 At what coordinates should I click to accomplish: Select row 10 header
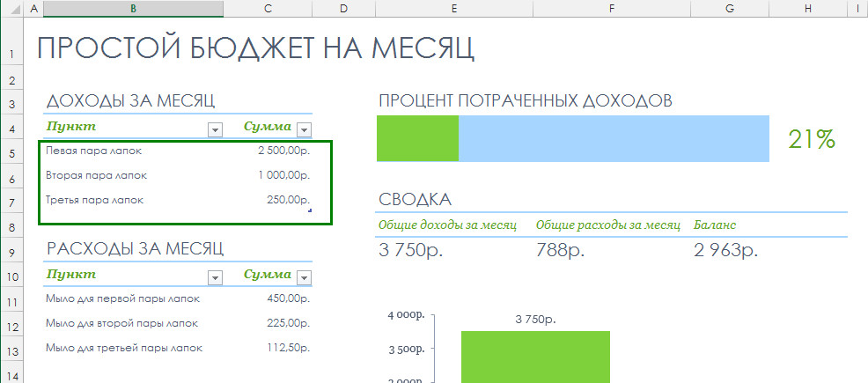coord(11,276)
